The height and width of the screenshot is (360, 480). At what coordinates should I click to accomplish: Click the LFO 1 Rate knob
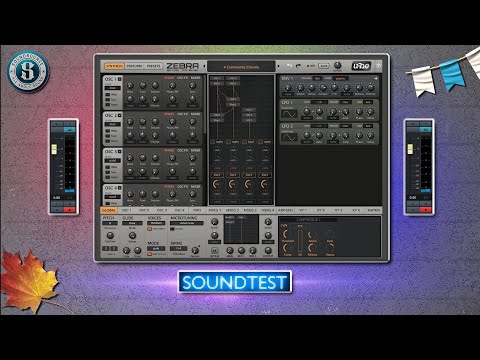[x=319, y=111]
